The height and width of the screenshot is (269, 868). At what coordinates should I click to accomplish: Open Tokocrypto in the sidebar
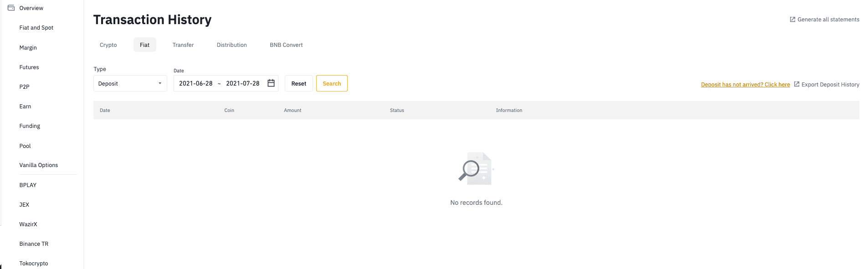(x=34, y=263)
